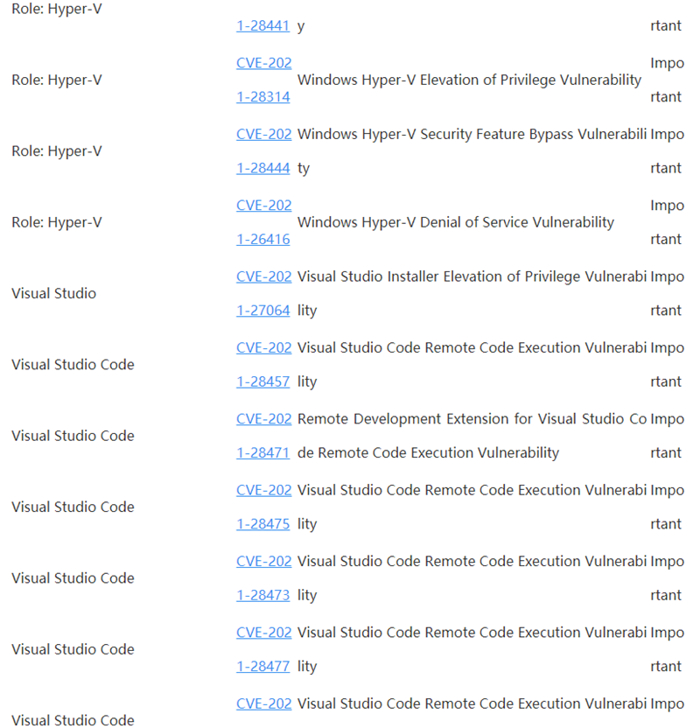Click the Hyper-V Elevation of Privilege Vulnerability title
This screenshot has height=728, width=700.
469,80
